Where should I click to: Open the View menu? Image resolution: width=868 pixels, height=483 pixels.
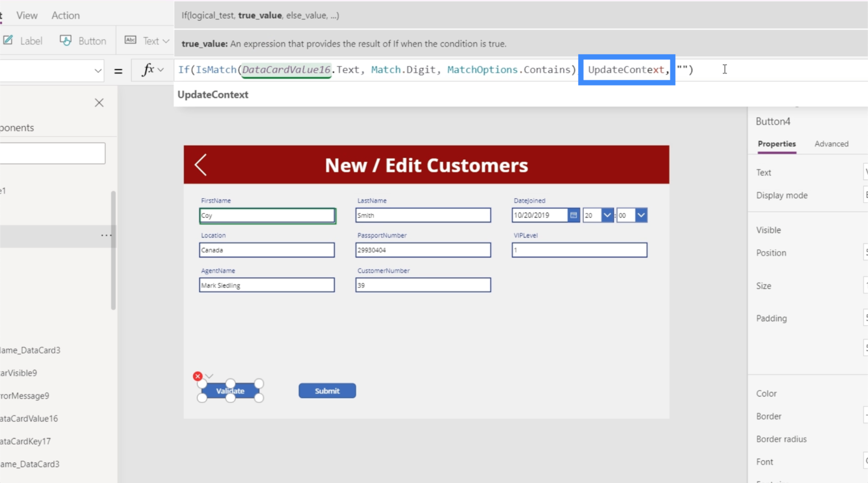point(27,16)
